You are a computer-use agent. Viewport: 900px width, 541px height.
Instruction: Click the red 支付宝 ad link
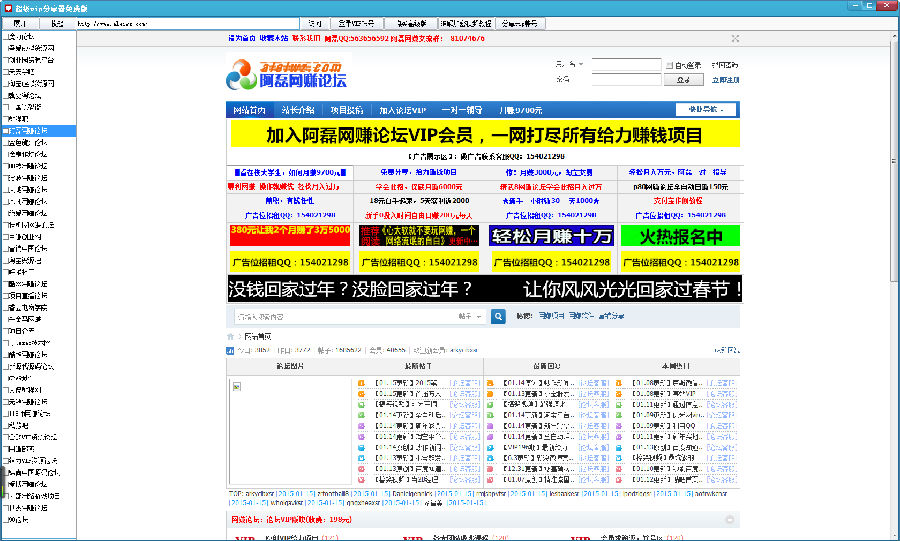coord(678,201)
